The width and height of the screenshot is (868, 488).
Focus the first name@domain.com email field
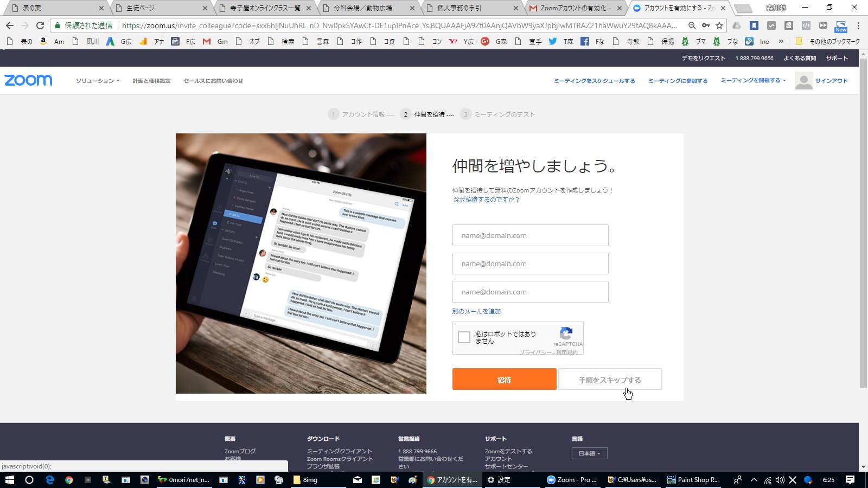pyautogui.click(x=531, y=235)
